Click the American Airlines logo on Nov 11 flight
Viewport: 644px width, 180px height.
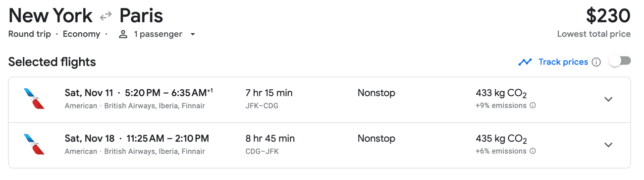coord(34,99)
